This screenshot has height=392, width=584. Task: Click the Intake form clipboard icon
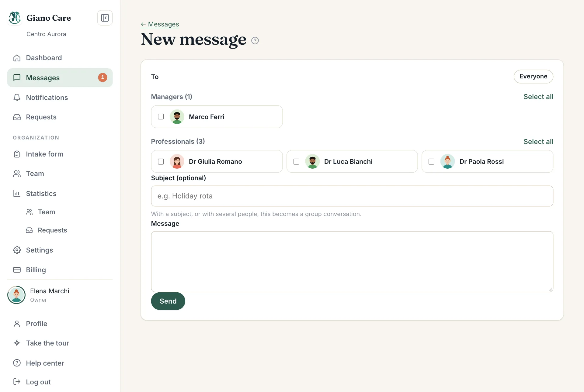click(x=17, y=154)
